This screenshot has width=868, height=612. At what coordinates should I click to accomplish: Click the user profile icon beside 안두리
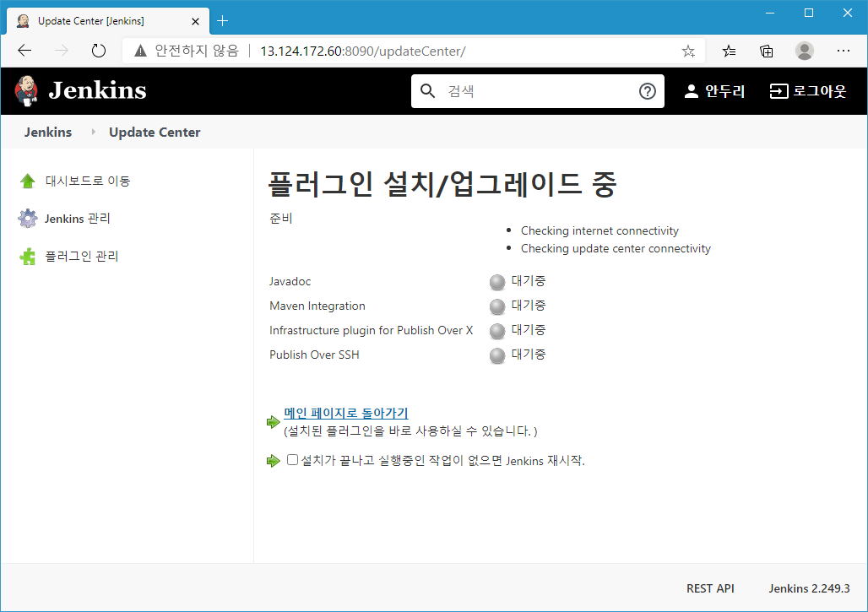tap(692, 91)
